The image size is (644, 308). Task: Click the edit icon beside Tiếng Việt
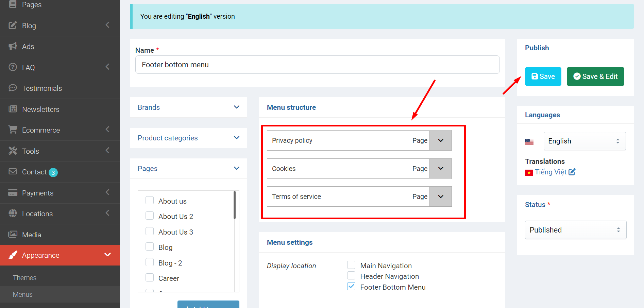tap(572, 172)
